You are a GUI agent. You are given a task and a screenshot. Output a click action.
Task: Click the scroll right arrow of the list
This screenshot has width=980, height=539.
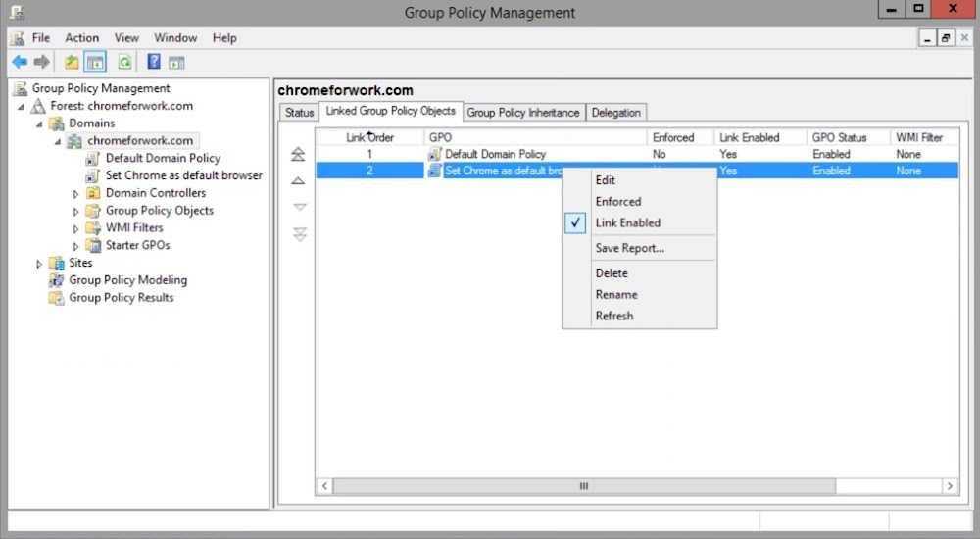(950, 486)
